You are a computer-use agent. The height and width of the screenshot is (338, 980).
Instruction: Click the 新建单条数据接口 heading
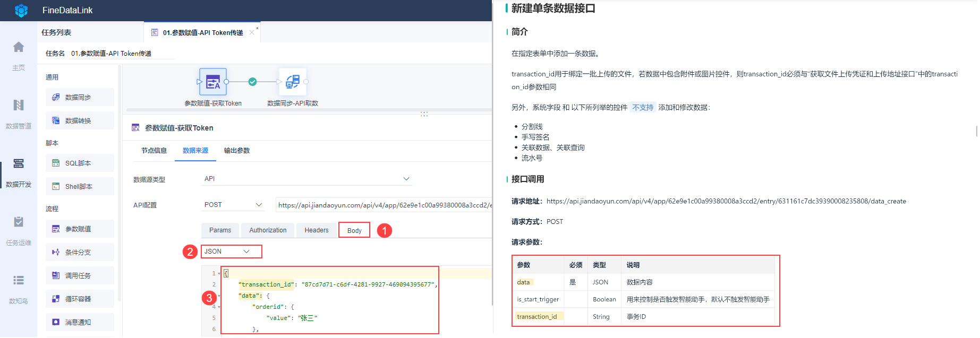tap(553, 8)
